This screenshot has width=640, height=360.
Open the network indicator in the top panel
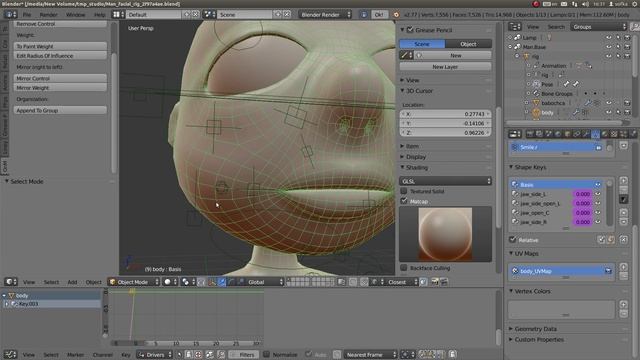coord(575,4)
